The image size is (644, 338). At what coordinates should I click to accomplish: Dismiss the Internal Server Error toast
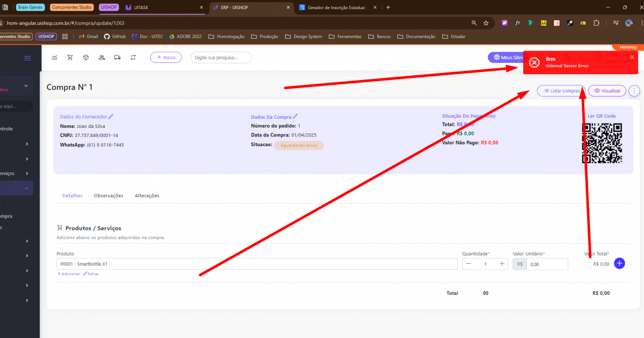632,57
